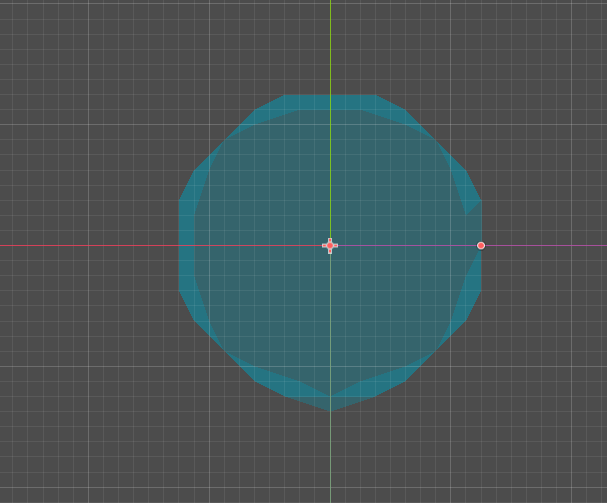Viewport: 607px width, 503px height.
Task: Click the right flat edge below the handle
Action: point(481,271)
